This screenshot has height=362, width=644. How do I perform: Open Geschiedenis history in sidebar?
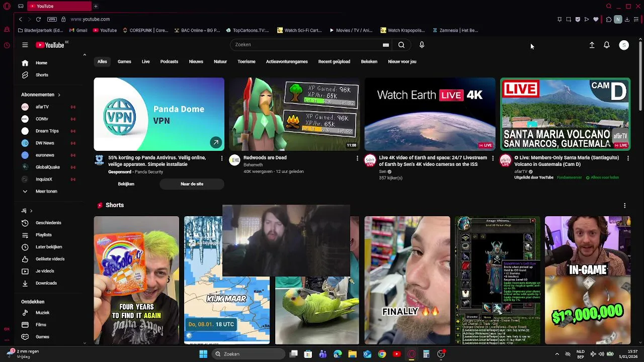click(x=48, y=223)
